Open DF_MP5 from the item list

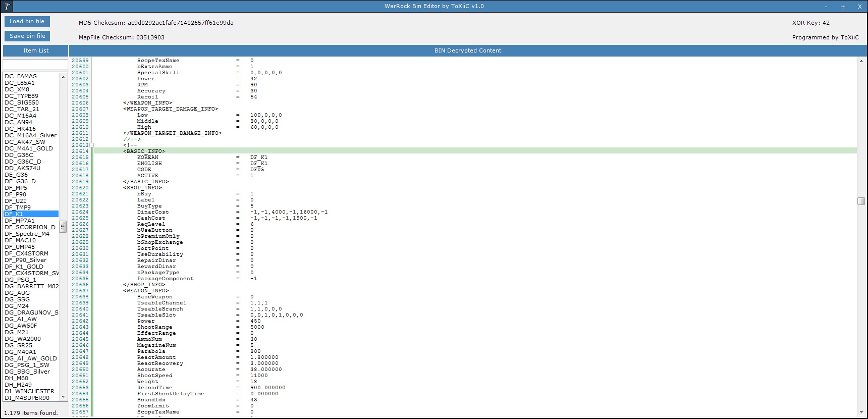(16, 188)
